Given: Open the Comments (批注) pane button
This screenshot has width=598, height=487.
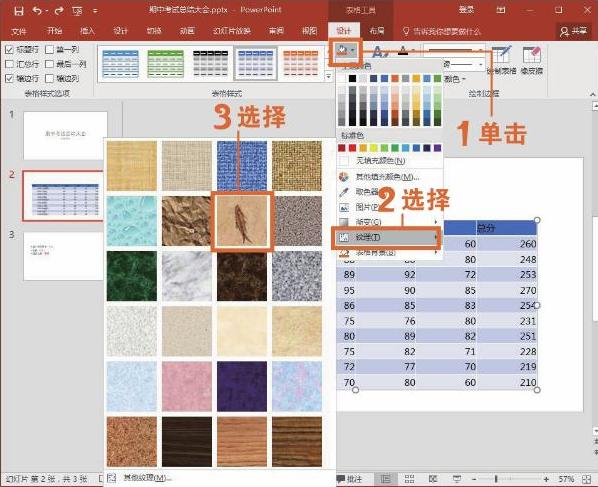Looking at the screenshot, I should tap(349, 479).
